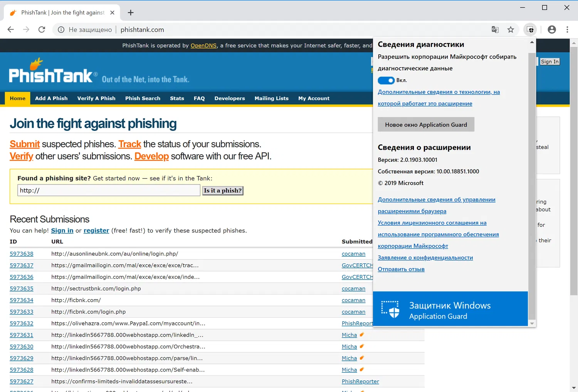
Task: Bookmark this page with the star icon
Action: click(511, 30)
